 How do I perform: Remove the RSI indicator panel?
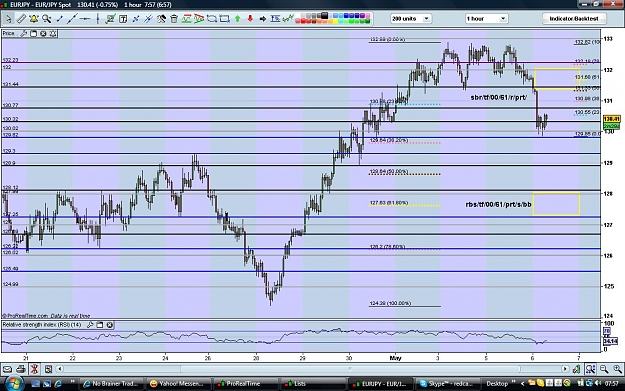110,325
